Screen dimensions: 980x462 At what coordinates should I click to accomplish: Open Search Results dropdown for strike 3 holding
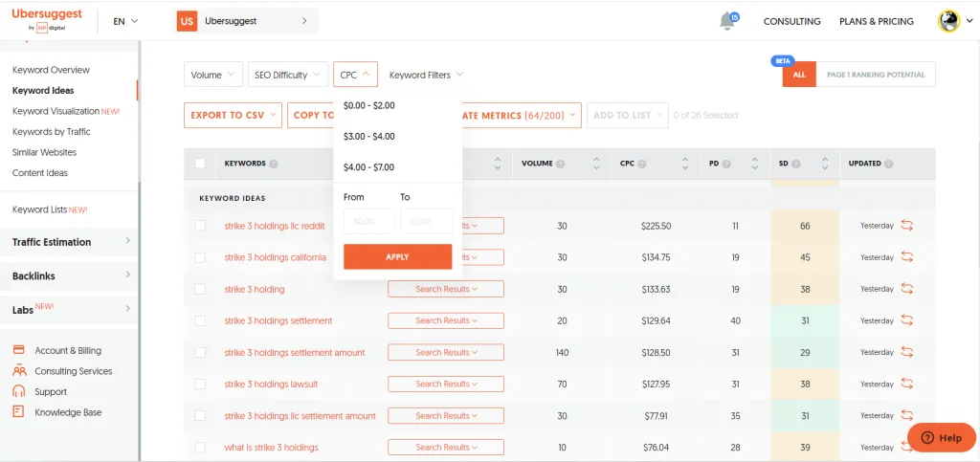pos(446,289)
